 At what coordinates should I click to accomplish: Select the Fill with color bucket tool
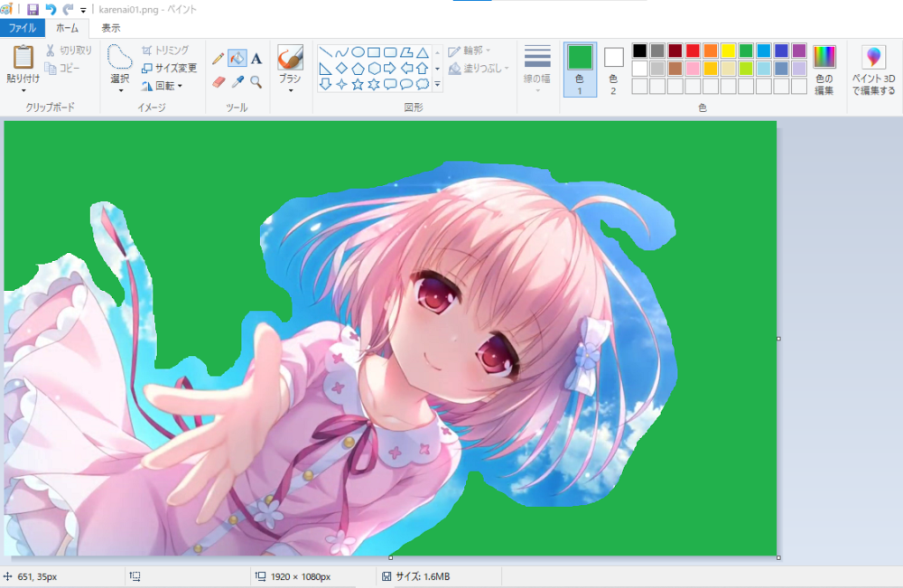(237, 58)
